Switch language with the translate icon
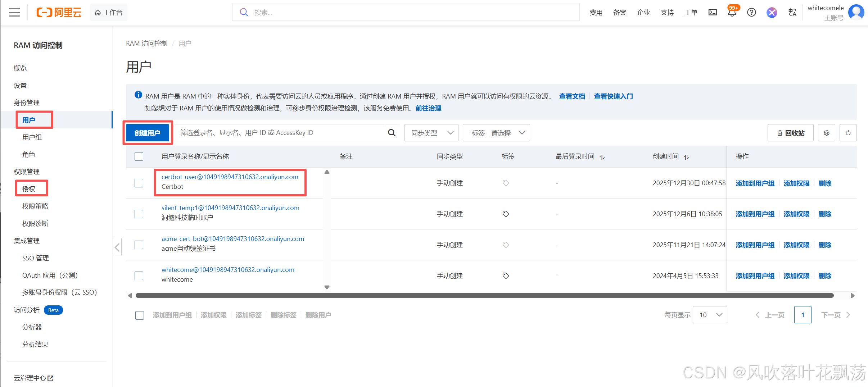The width and height of the screenshot is (868, 387). click(792, 12)
